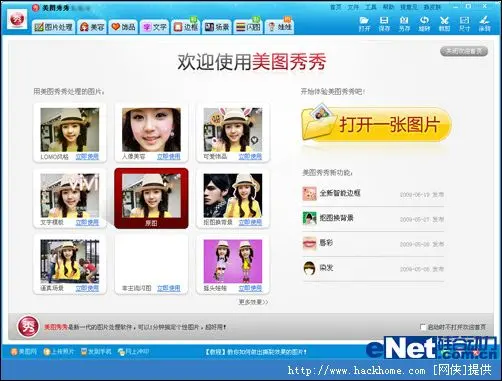Image resolution: width=502 pixels, height=381 pixels.
Task: Click 立即使用 under LOMO风格
Action: point(87,157)
